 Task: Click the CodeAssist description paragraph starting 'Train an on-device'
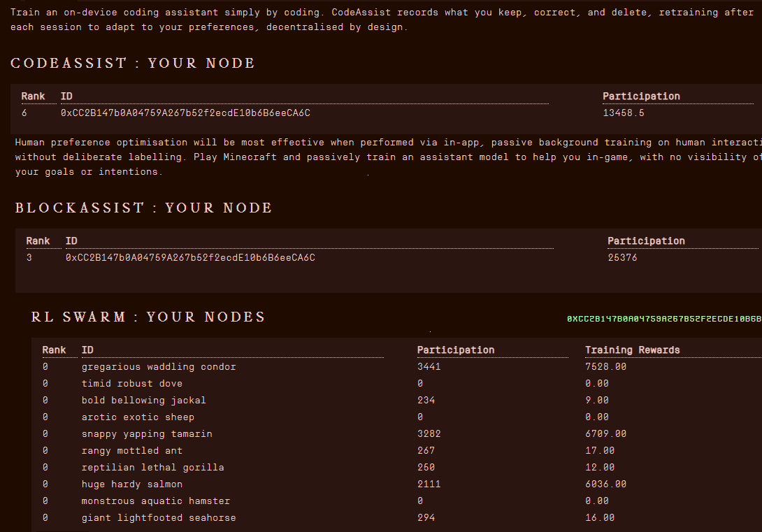point(382,20)
